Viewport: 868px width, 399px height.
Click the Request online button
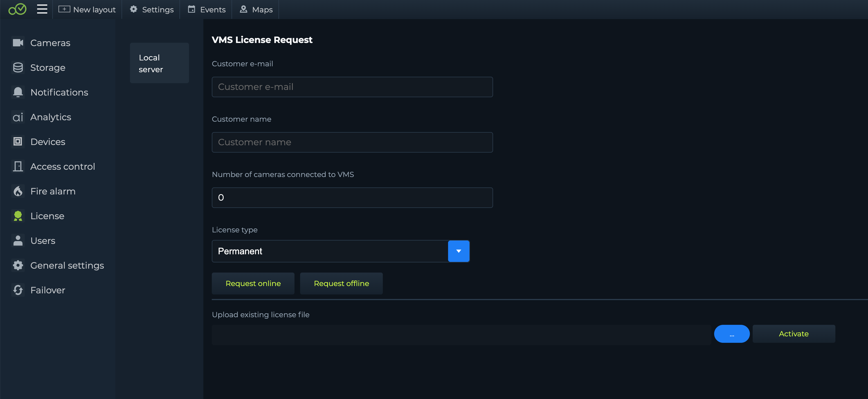[253, 284]
